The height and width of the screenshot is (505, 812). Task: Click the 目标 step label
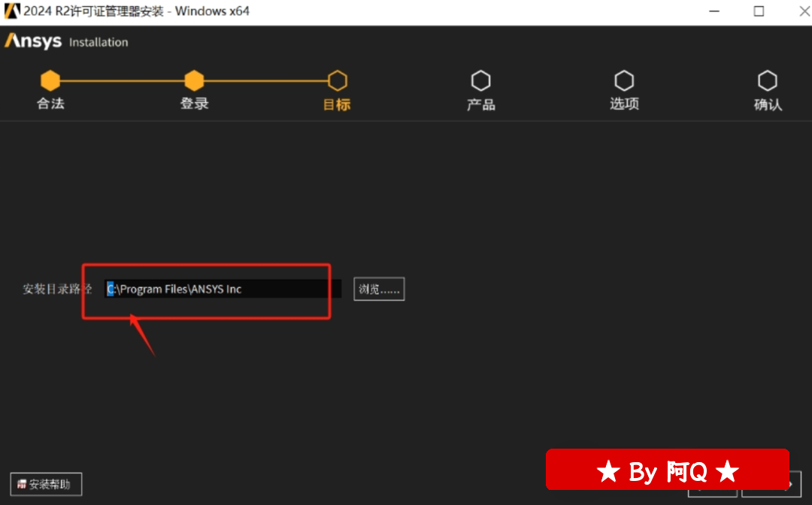[337, 104]
